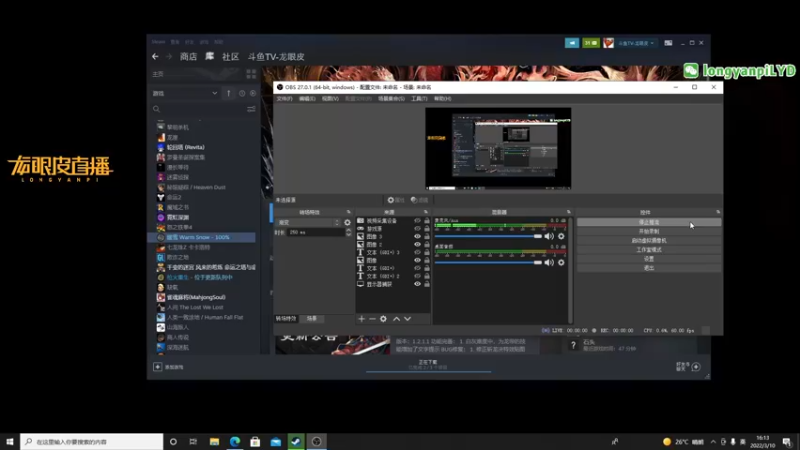Open Steam library advanced filter icon
The image size is (800, 450).
tap(251, 109)
